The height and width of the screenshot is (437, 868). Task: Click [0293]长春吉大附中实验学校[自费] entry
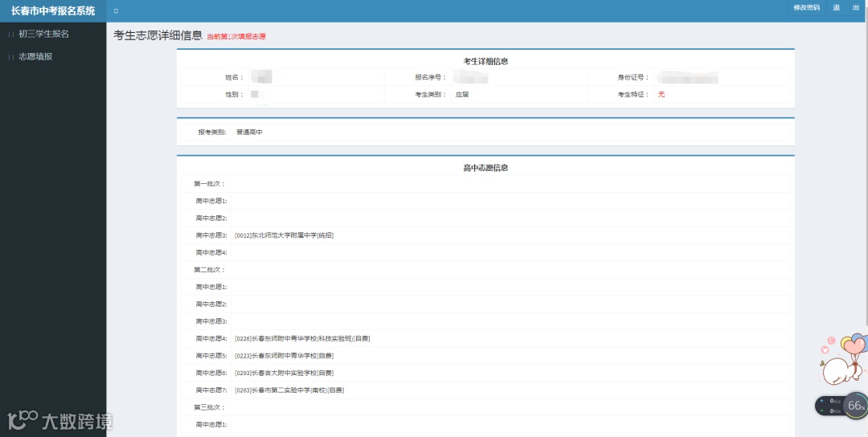point(284,373)
